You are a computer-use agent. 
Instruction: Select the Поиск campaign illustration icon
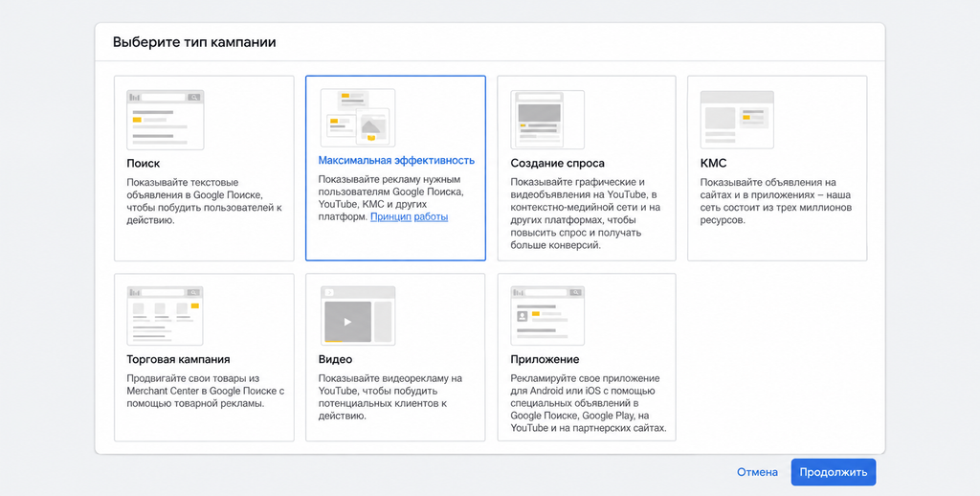pyautogui.click(x=165, y=120)
